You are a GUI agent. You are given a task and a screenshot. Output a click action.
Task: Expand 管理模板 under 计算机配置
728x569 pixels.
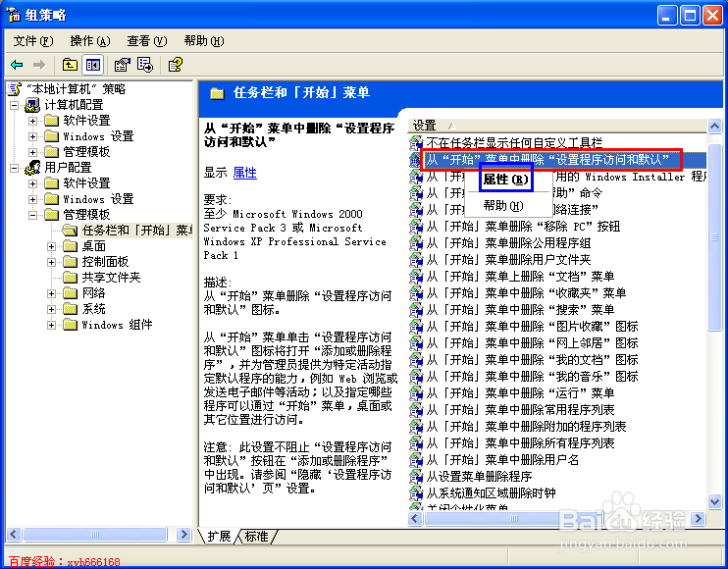pyautogui.click(x=32, y=152)
